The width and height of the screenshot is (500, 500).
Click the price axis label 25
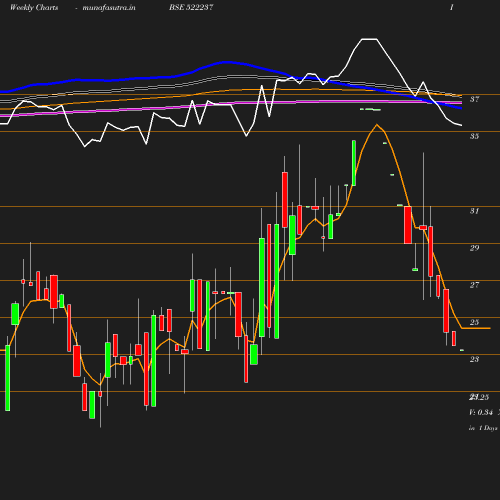click(x=474, y=322)
